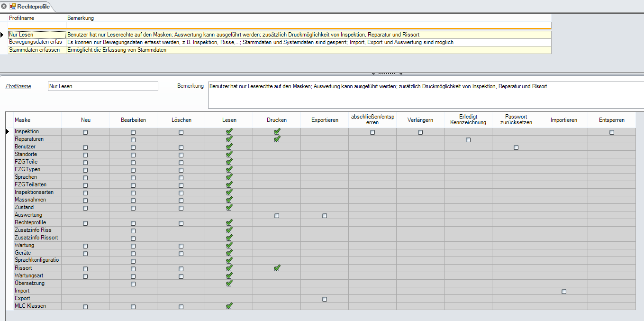The width and height of the screenshot is (644, 321).
Task: Click into the Profilname text field
Action: 103,86
